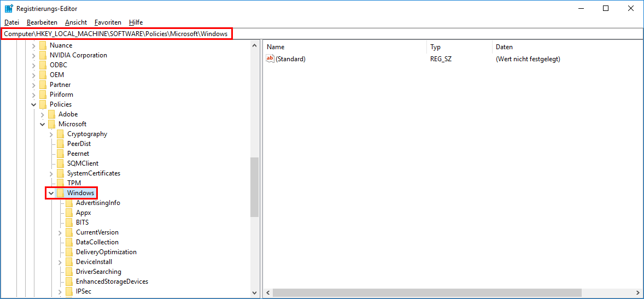
Task: Open the Bearbeiten menu
Action: 42,22
